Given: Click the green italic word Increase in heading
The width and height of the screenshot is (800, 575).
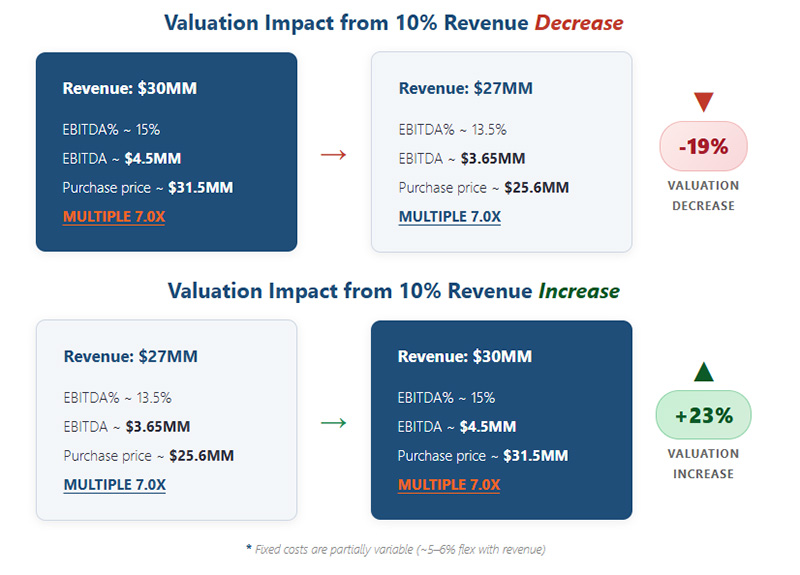Looking at the screenshot, I should 579,291.
